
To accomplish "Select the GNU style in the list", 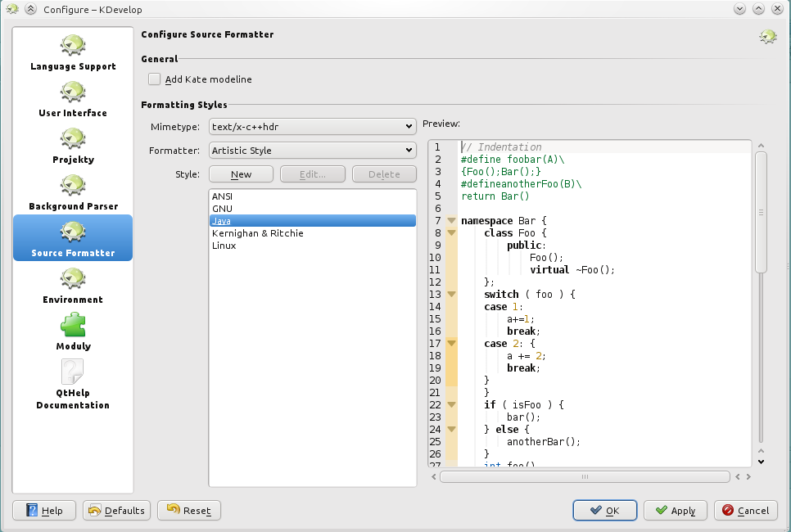I will pyautogui.click(x=312, y=208).
